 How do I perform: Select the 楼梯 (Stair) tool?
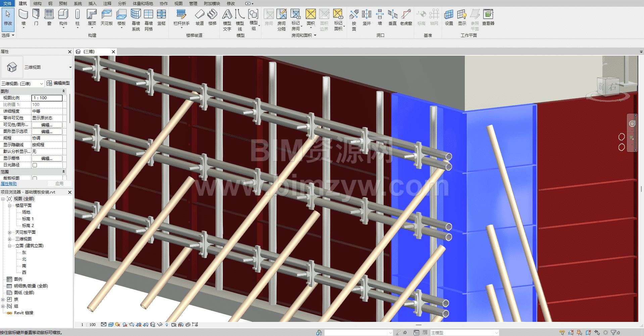(x=212, y=17)
